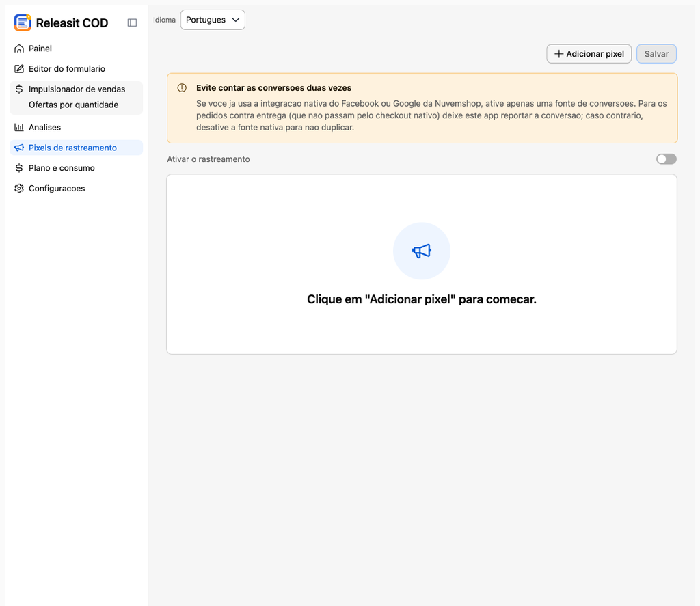The width and height of the screenshot is (700, 606).
Task: Click the Configuracoes gear icon
Action: click(18, 189)
